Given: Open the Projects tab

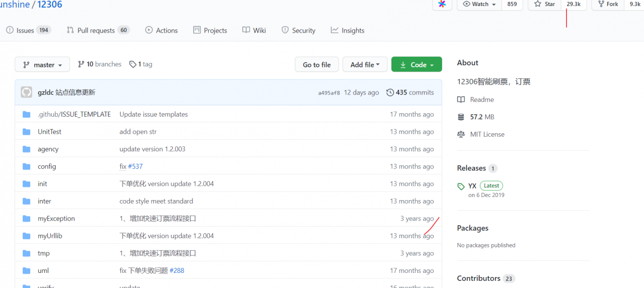Looking at the screenshot, I should click(x=210, y=30).
